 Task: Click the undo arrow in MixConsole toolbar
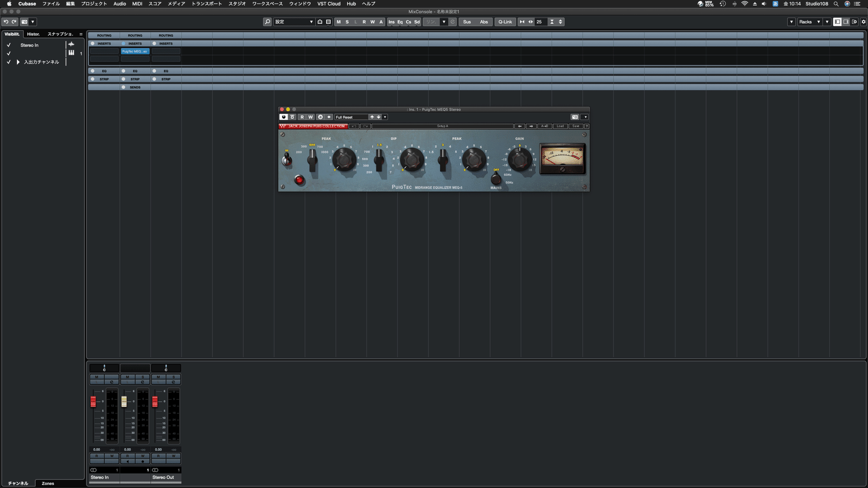click(5, 22)
